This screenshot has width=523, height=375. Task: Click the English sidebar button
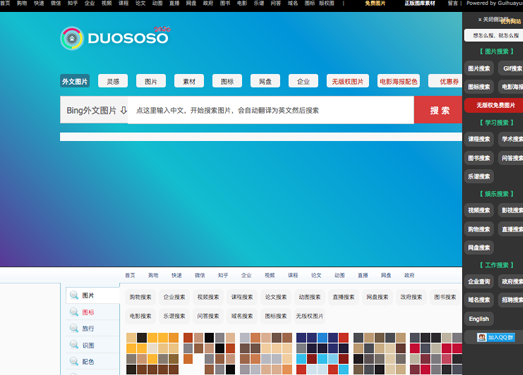(x=479, y=319)
